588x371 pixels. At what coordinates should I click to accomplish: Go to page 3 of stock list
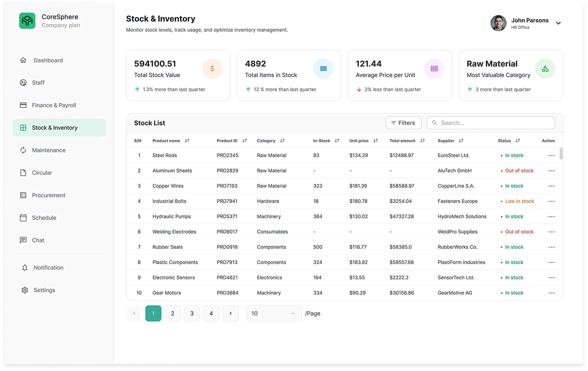pyautogui.click(x=192, y=313)
